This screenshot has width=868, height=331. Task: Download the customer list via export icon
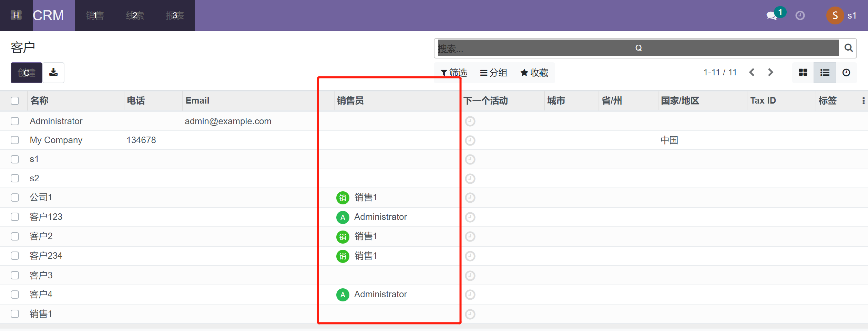[x=53, y=72]
